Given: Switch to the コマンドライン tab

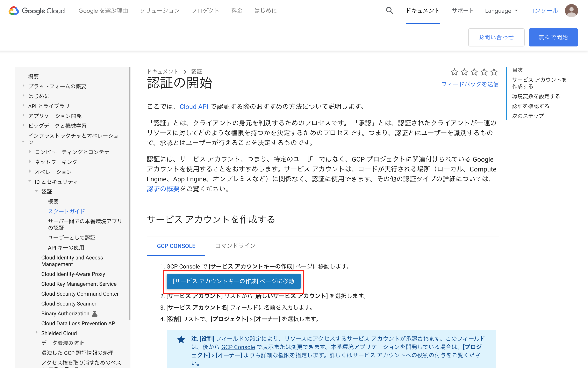Looking at the screenshot, I should point(235,246).
